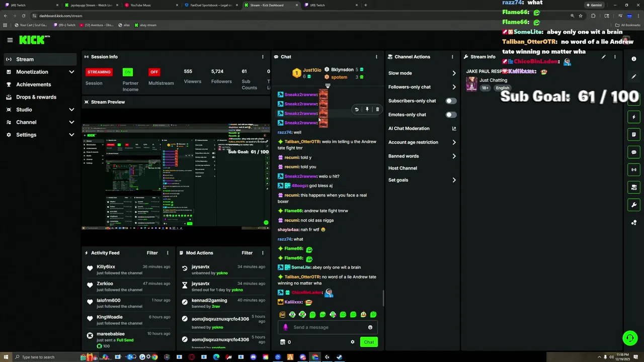644x362 pixels.
Task: Click the green Chat send button
Action: (369, 342)
